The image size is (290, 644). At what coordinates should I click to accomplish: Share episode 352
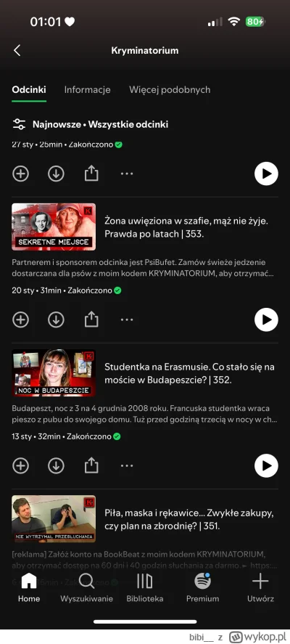[x=91, y=465]
